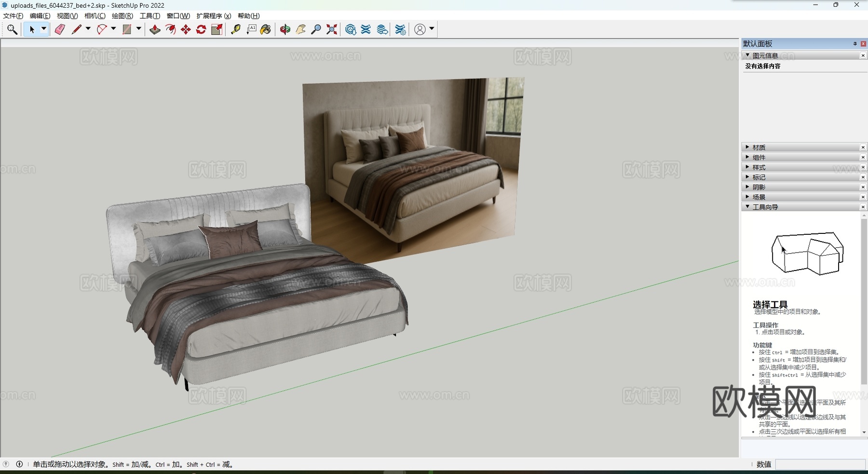Open the Select tool dropdown arrow
Screen dimensions: 868x474
[x=43, y=29]
